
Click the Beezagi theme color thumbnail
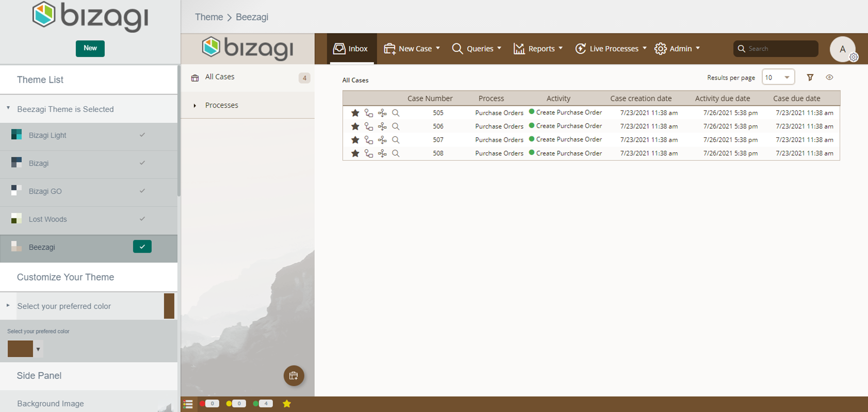pos(17,247)
